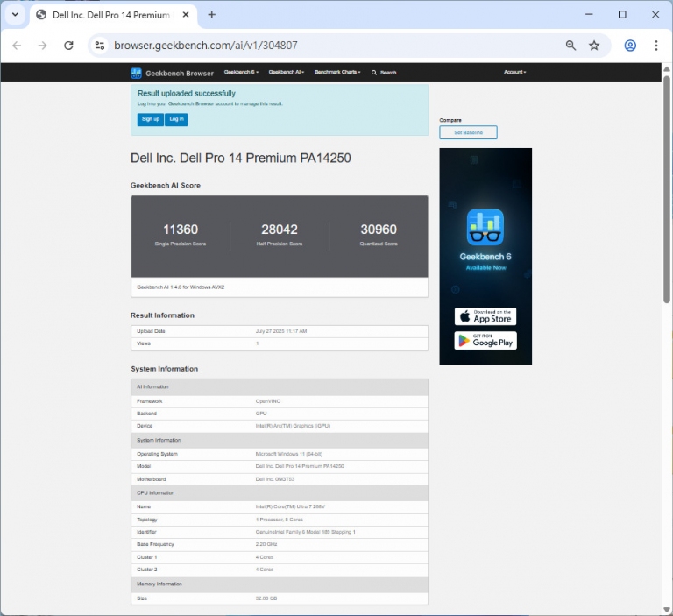Viewport: 673px width, 616px height.
Task: Click the Geekbench 6 app icon in ad
Action: pos(485,227)
